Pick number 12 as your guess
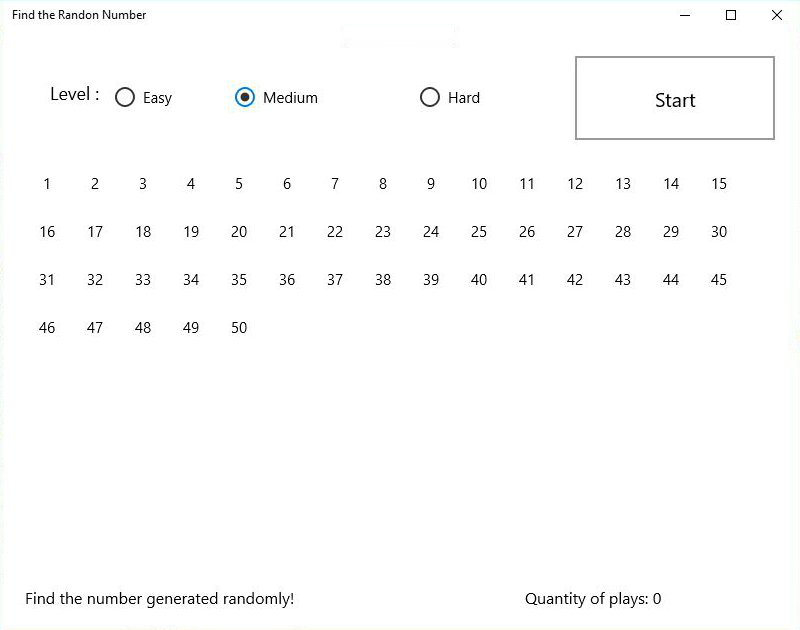Screen dimensions: 800x630 (575, 184)
